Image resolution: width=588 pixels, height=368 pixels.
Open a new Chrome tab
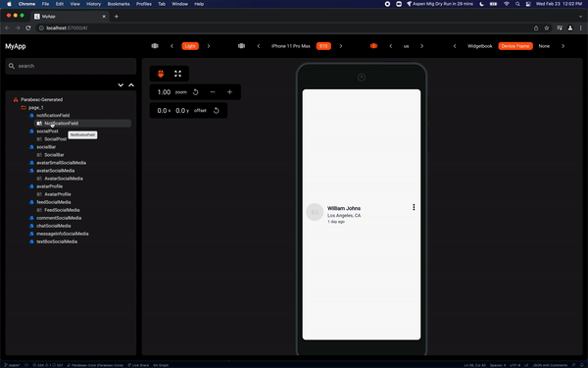point(117,16)
